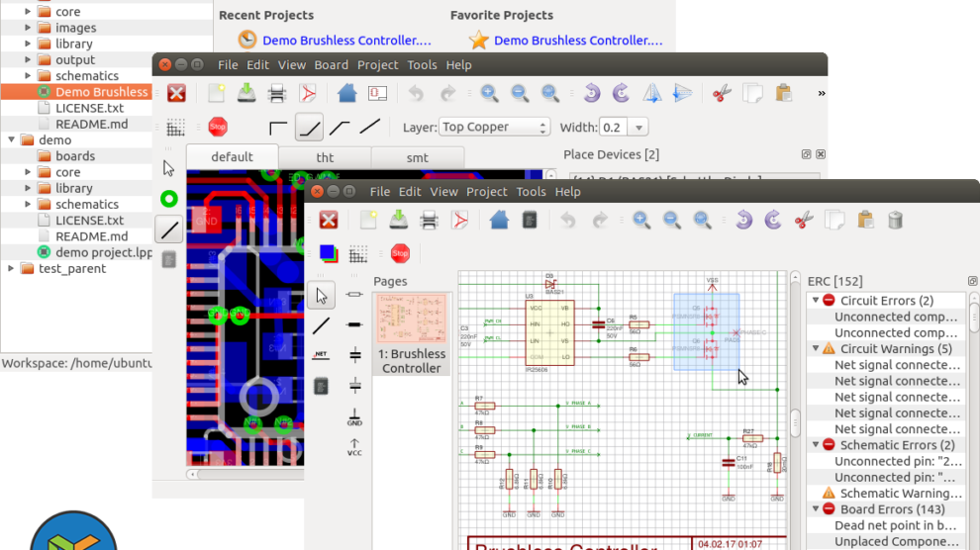Click the Add Net Label tool
980x550 pixels.
click(x=321, y=354)
